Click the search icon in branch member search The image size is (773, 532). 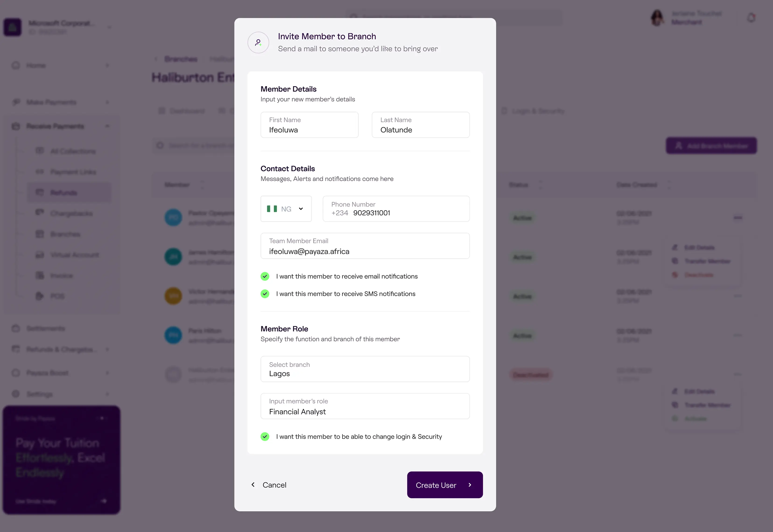[x=160, y=145]
